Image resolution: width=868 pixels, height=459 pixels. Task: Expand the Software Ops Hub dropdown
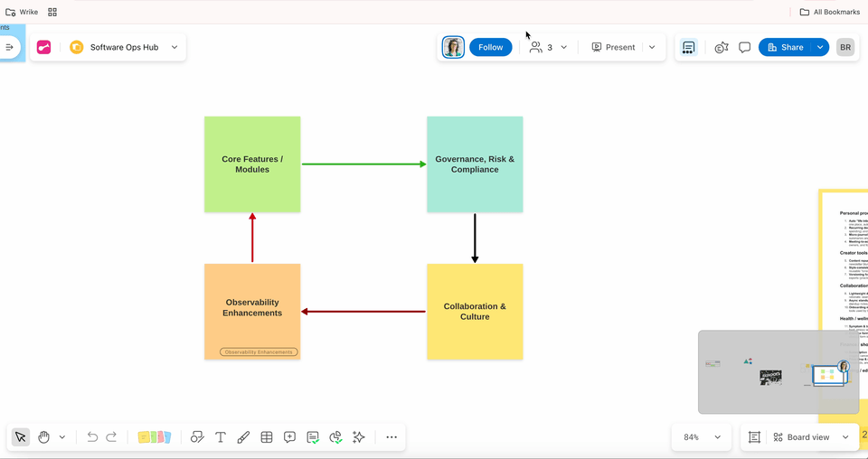(x=175, y=47)
